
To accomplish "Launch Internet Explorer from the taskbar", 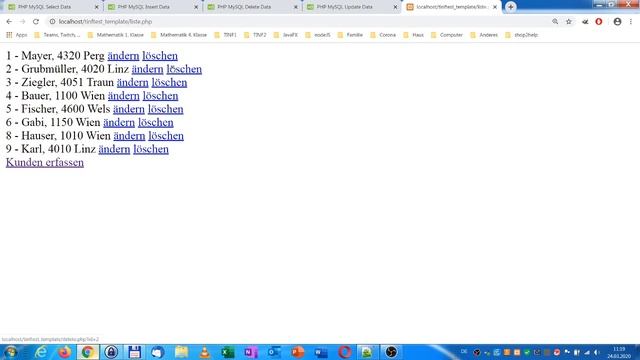I will pos(41,352).
